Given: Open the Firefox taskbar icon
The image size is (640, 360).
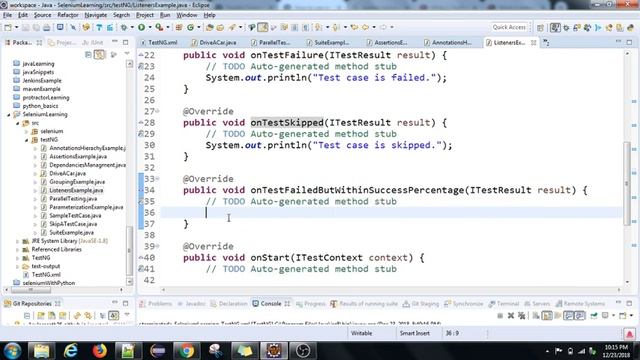Looking at the screenshot, I should click(x=99, y=351).
